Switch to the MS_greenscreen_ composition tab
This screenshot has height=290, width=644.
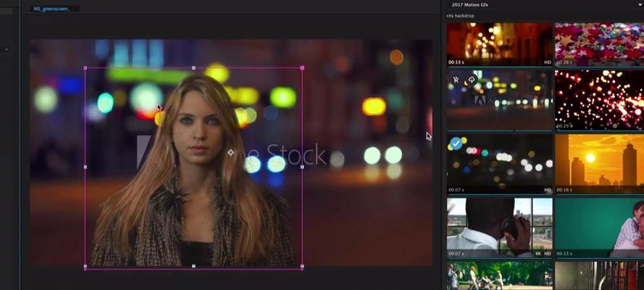pyautogui.click(x=51, y=9)
